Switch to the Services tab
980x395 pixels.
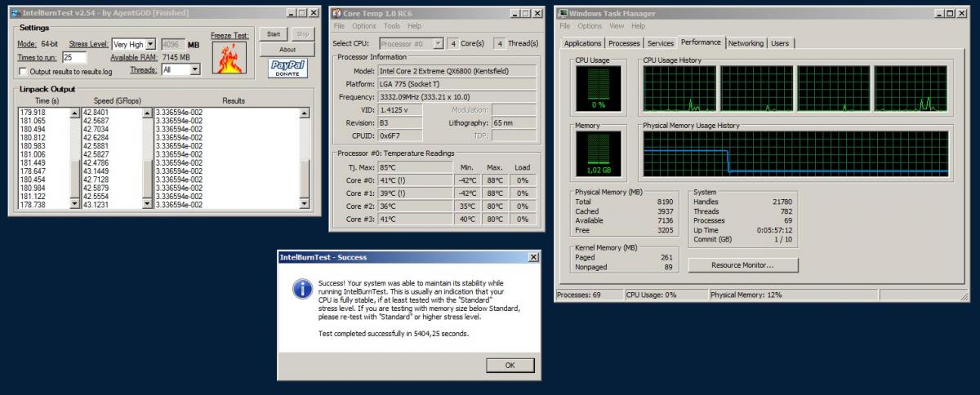[x=661, y=43]
